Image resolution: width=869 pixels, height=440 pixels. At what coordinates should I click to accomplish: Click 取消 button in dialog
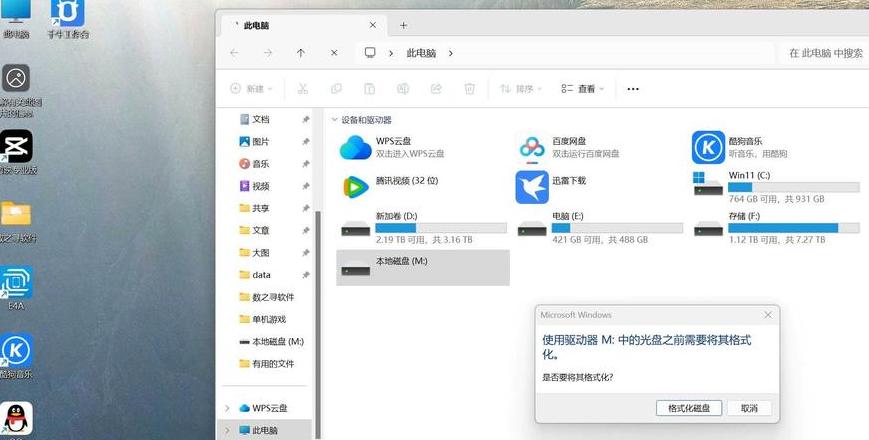point(749,408)
